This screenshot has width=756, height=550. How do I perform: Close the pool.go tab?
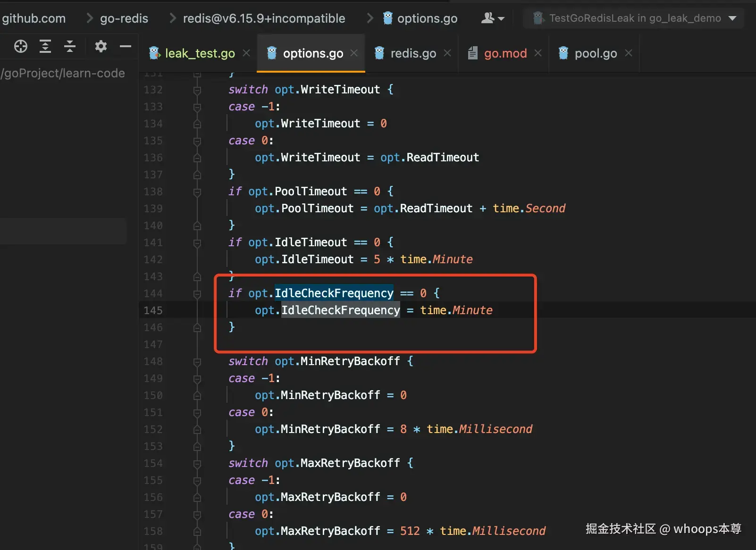click(629, 53)
